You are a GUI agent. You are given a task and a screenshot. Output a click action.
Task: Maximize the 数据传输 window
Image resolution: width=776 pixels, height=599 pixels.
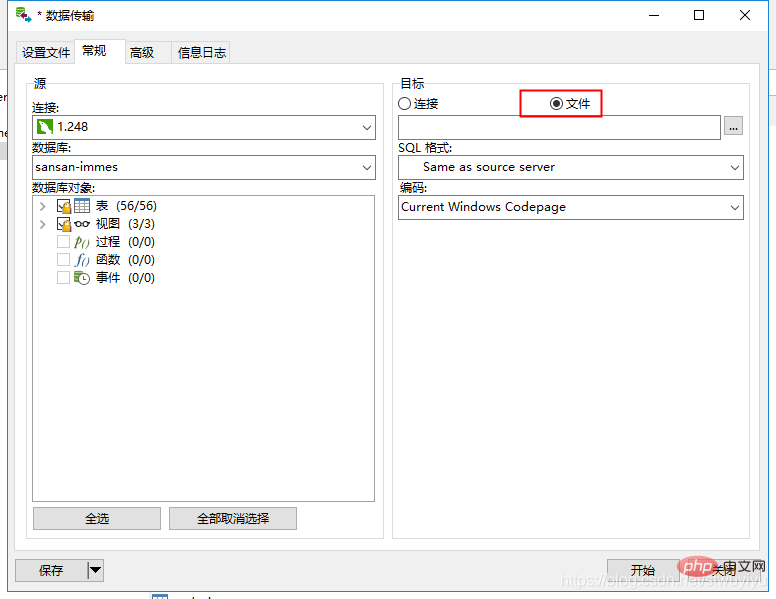[699, 15]
